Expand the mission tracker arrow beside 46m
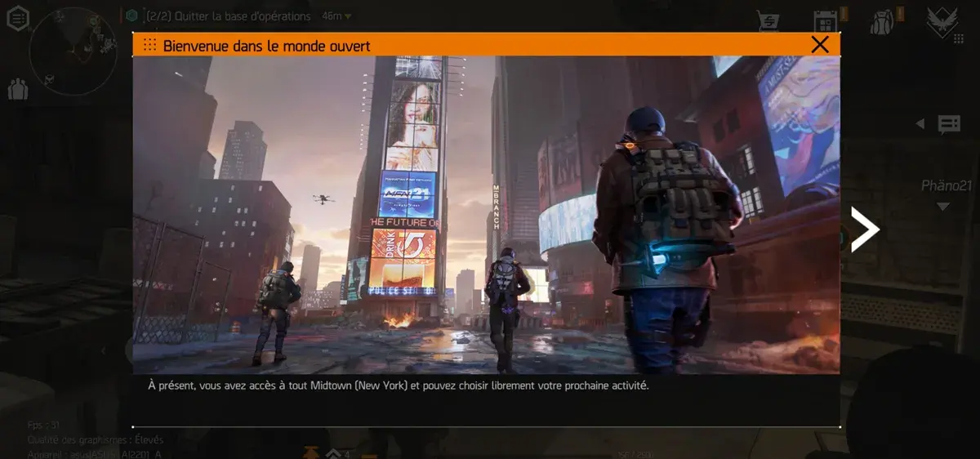The height and width of the screenshot is (459, 980). click(x=348, y=16)
